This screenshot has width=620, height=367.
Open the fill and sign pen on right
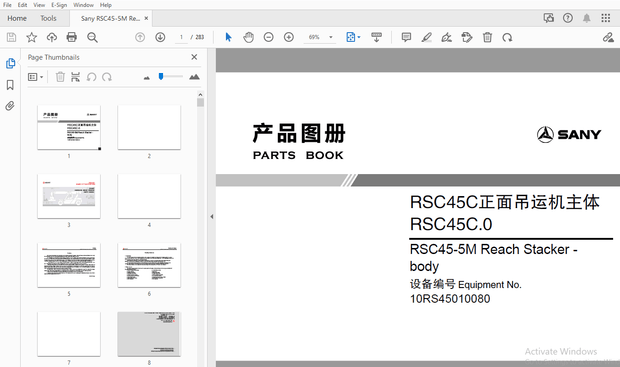[608, 37]
